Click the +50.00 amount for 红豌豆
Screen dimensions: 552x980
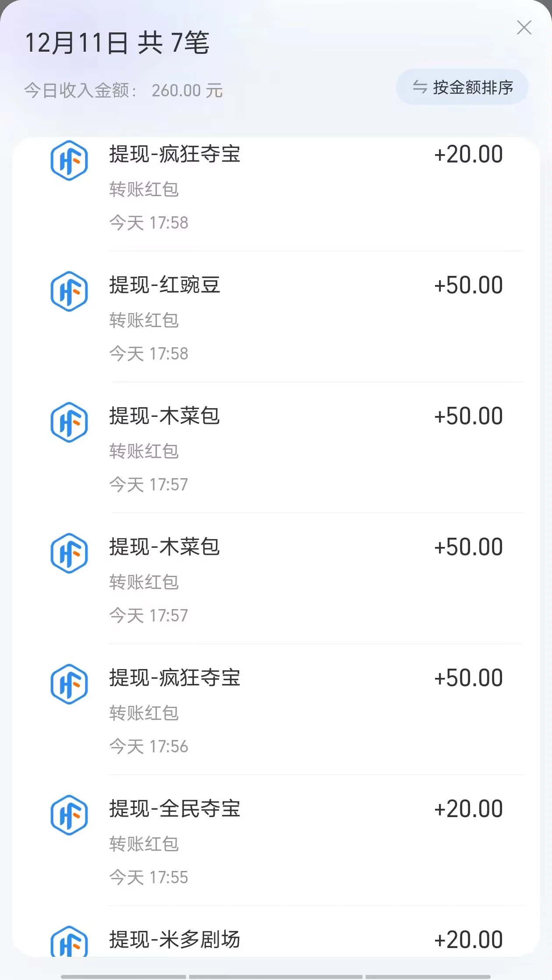[468, 285]
